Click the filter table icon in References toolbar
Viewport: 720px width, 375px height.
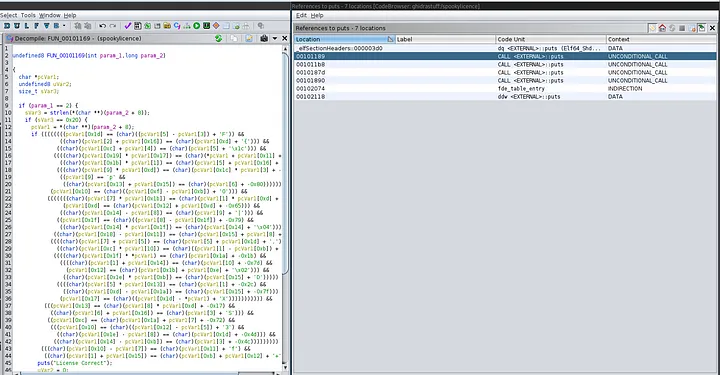click(x=692, y=28)
